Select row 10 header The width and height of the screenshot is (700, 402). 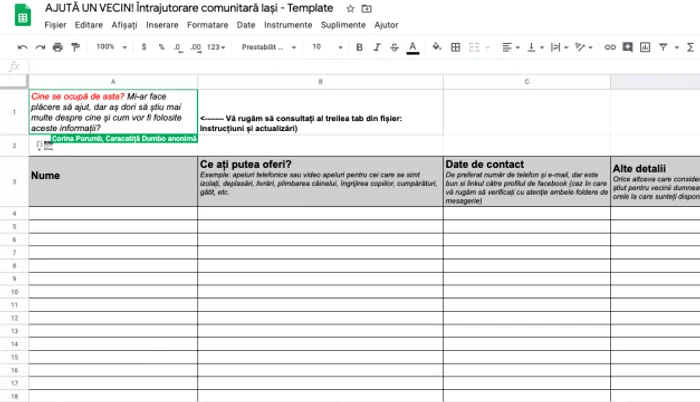14,292
